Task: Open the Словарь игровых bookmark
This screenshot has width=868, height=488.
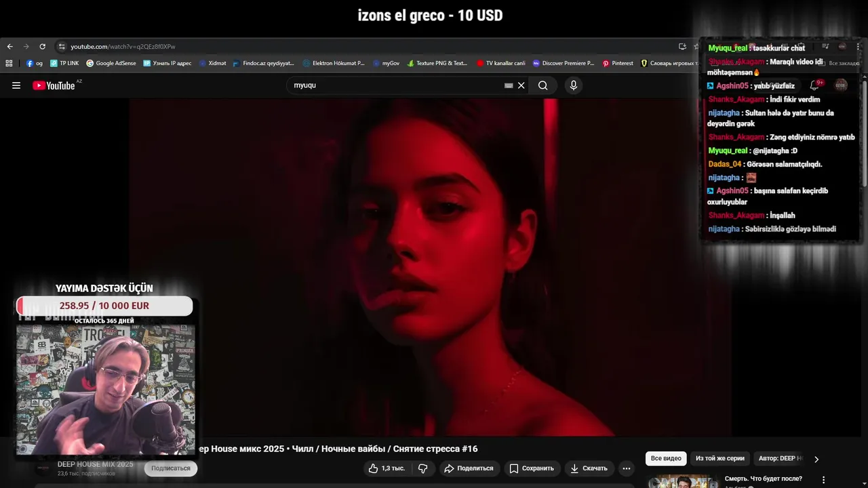Action: [x=669, y=63]
